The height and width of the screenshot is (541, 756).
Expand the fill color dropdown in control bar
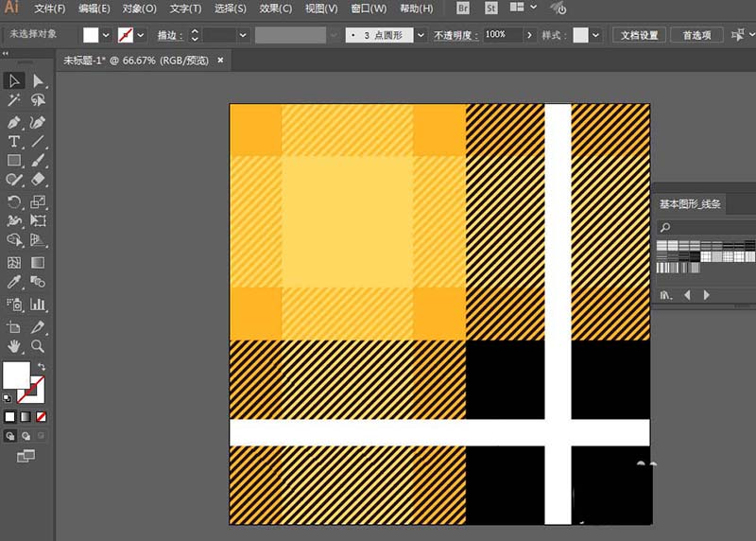106,35
